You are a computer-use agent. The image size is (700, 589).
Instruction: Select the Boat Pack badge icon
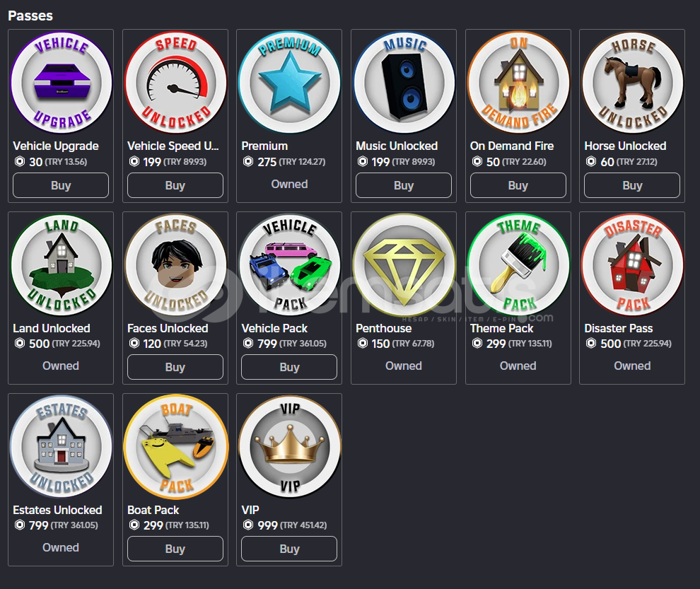pos(175,447)
